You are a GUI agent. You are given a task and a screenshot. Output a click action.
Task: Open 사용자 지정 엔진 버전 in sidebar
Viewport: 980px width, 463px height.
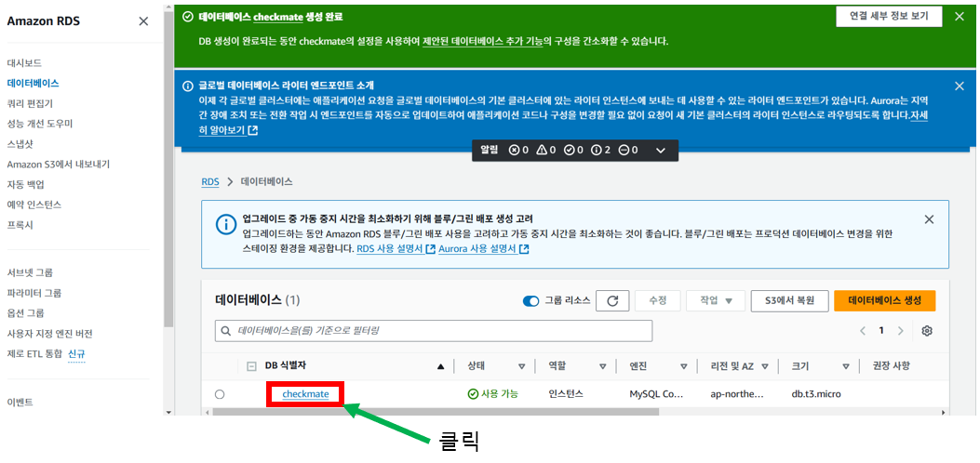coord(50,334)
